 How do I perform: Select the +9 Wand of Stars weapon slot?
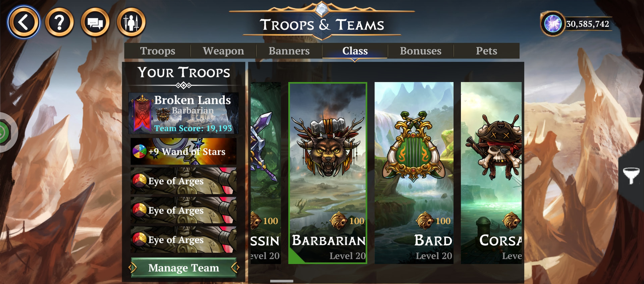click(x=183, y=151)
